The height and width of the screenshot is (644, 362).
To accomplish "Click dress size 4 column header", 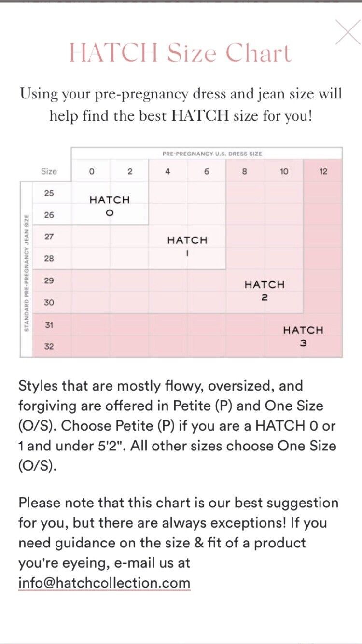I will point(167,171).
